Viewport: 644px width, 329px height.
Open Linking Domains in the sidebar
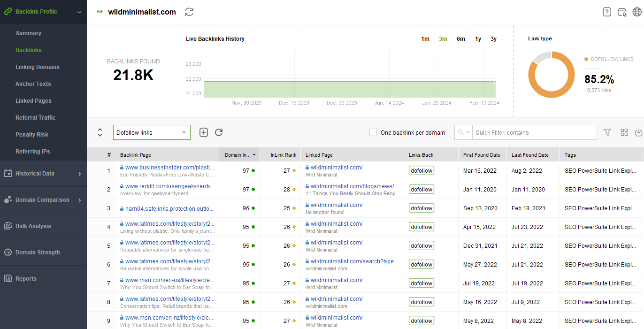tap(38, 67)
